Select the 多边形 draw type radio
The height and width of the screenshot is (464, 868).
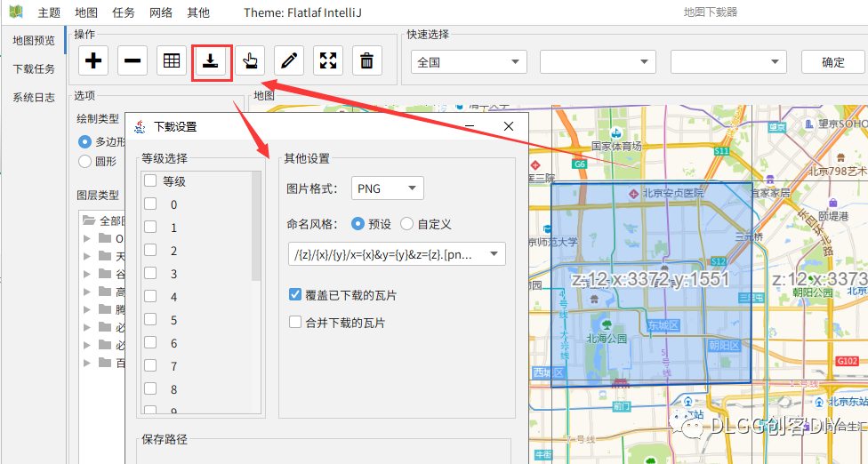84,142
